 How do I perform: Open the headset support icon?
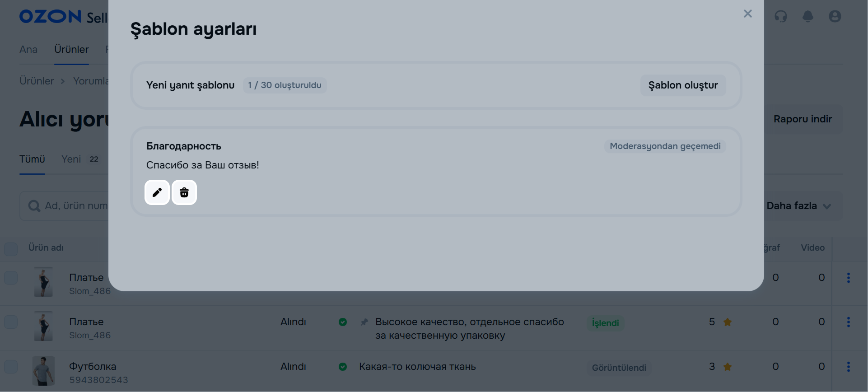point(780,17)
